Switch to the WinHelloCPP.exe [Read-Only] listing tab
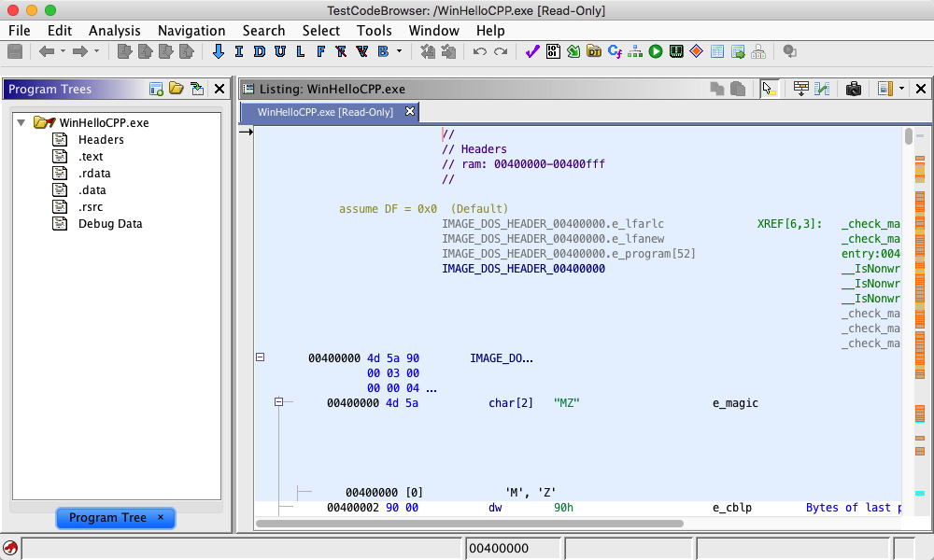This screenshot has height=560, width=934. 325,112
